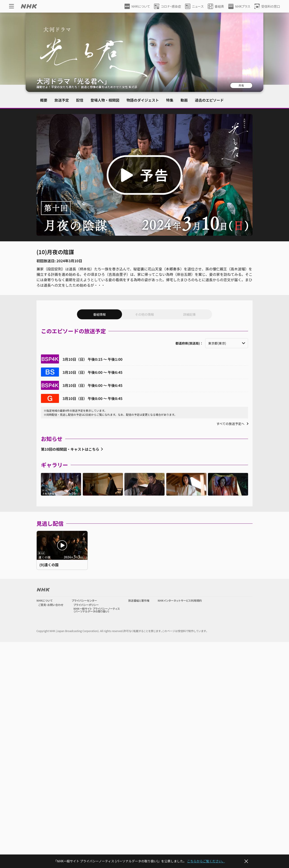Play the 予告 preview video
This screenshot has height=868, width=289.
click(x=144, y=175)
